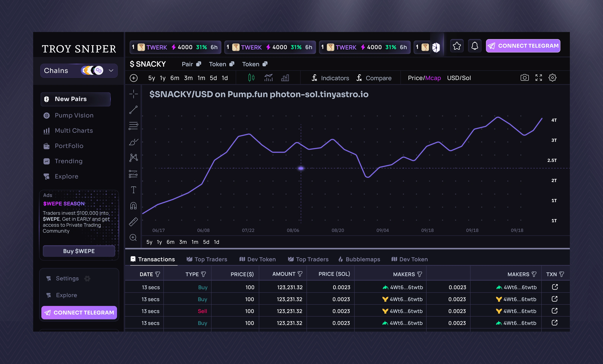Click the first TWERK ticker chip
The width and height of the screenshot is (603, 364).
pyautogui.click(x=175, y=47)
